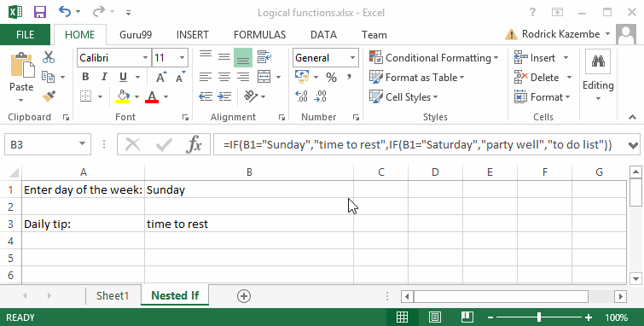Switch to Page Break Preview view

[467, 317]
